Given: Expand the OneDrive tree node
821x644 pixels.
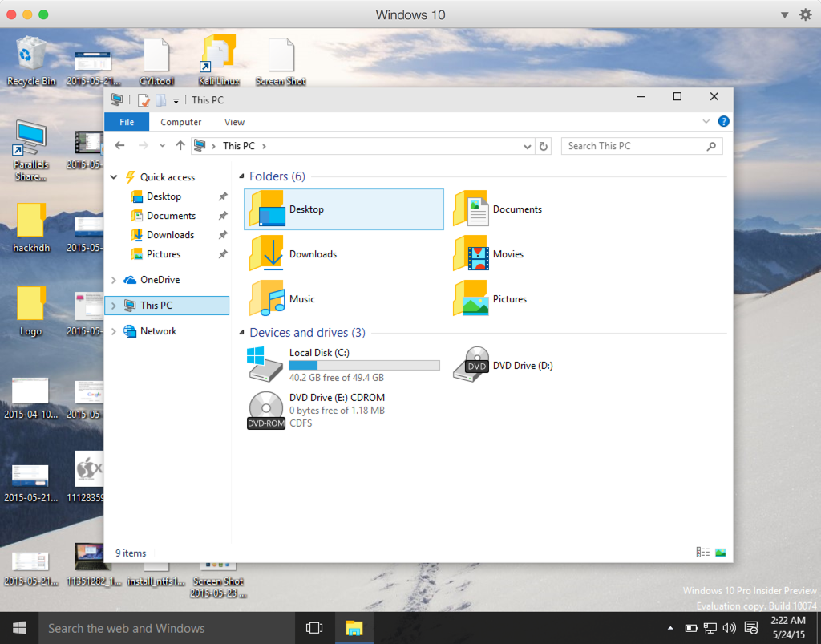Looking at the screenshot, I should [114, 280].
